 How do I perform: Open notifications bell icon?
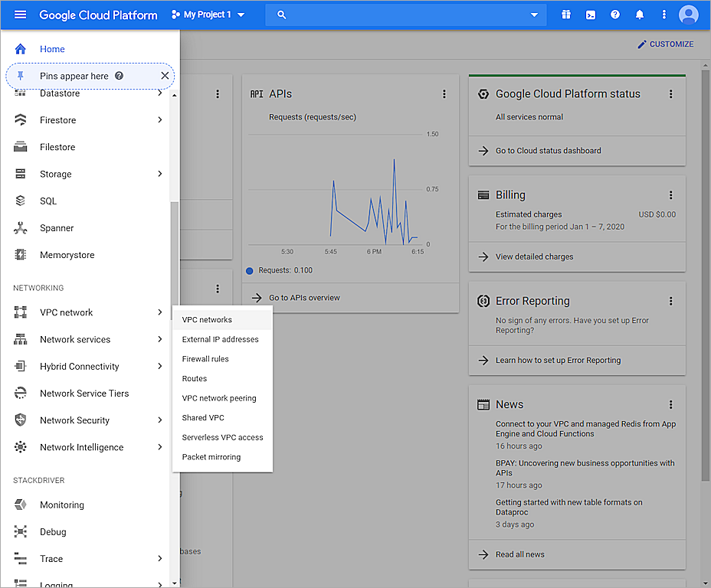[639, 15]
